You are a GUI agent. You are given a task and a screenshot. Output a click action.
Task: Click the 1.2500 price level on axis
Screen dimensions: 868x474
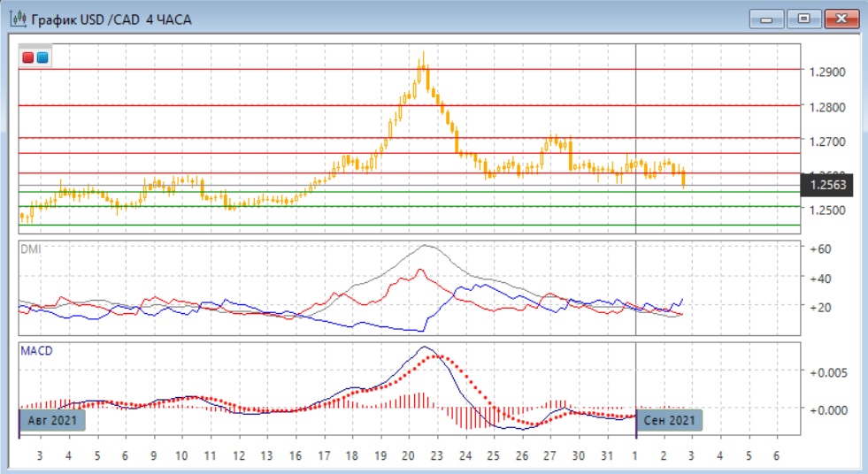(x=826, y=210)
